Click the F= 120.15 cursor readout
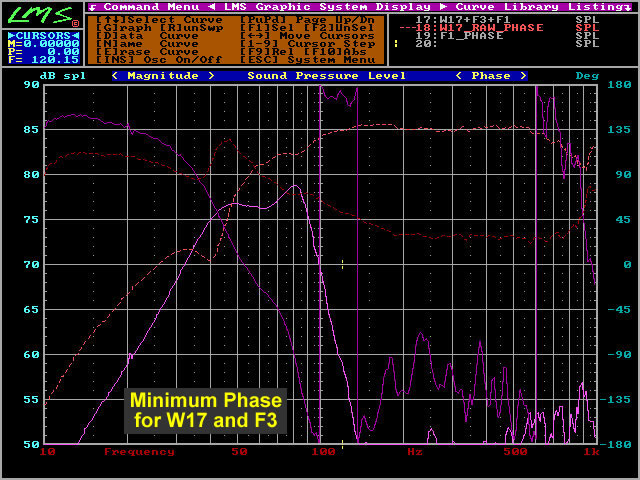This screenshot has height=480, width=640. 43,60
